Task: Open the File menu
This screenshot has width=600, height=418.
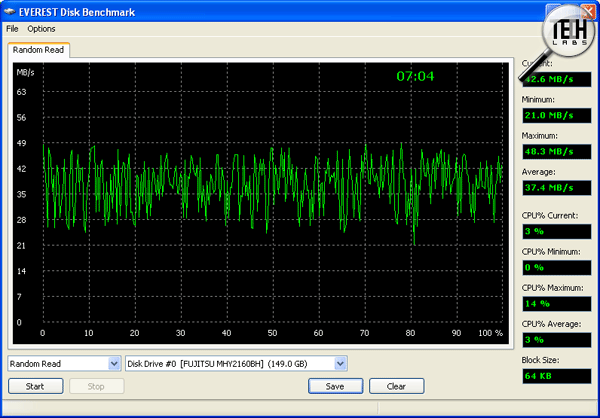Action: [12, 29]
